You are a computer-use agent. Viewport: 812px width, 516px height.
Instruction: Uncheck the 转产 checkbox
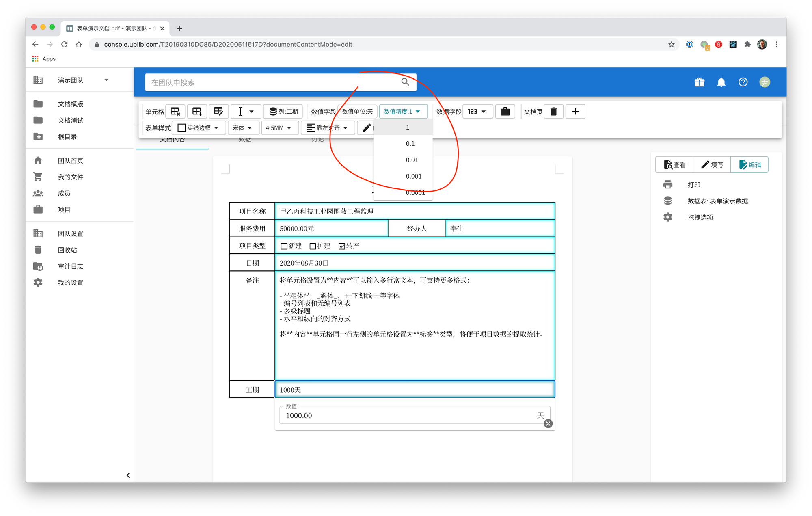(x=342, y=246)
